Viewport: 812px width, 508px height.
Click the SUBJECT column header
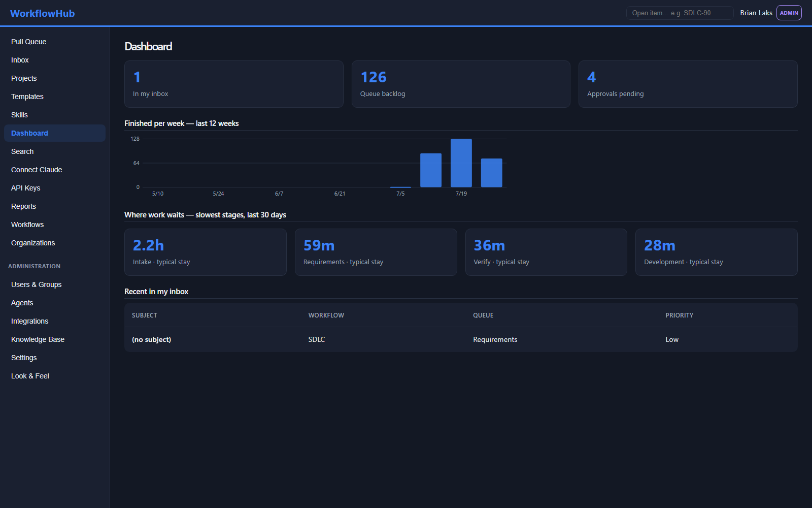145,315
